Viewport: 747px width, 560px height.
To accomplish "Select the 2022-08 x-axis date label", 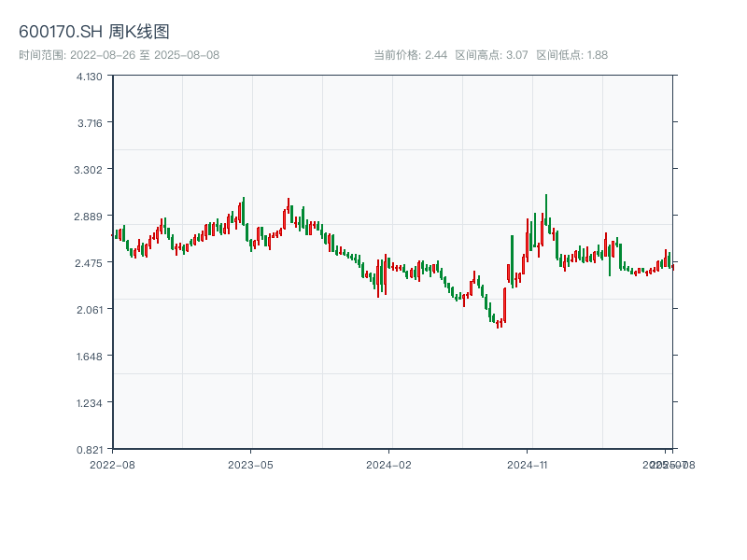I will point(112,464).
